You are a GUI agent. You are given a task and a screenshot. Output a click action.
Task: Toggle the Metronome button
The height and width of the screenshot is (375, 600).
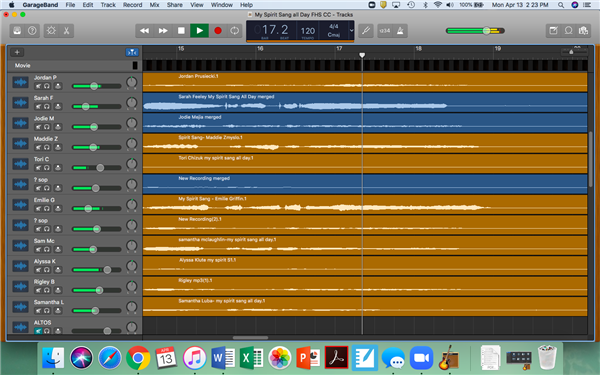[400, 31]
